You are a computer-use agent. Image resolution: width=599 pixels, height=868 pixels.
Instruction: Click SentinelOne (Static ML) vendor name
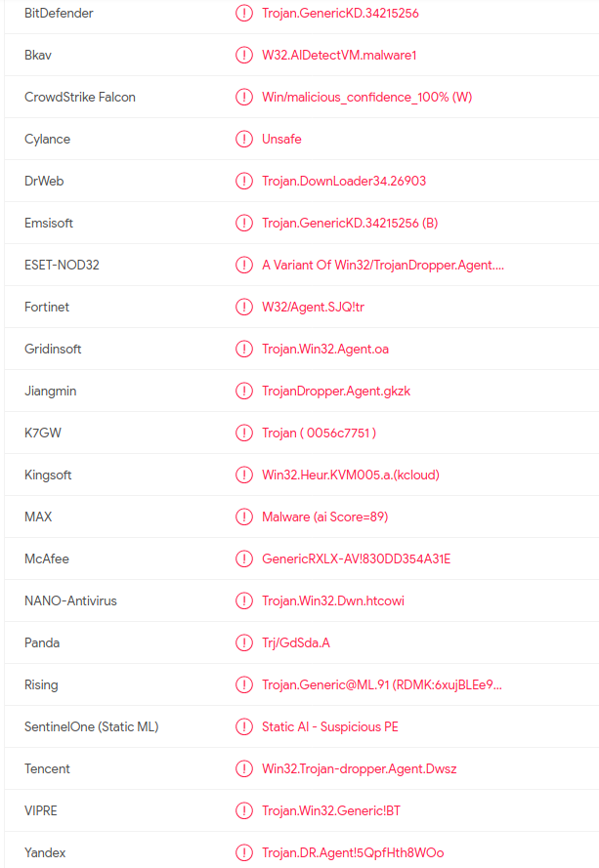(92, 726)
